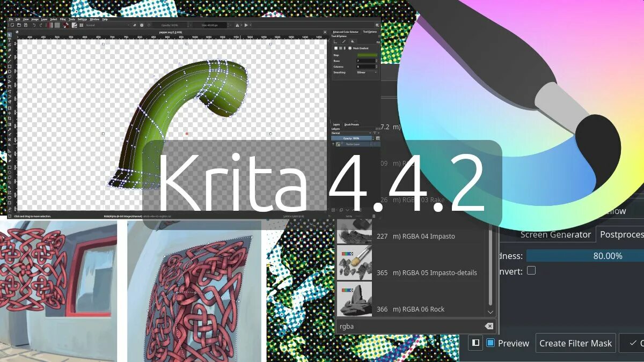Switch to the Layers docker tab
This screenshot has width=644, height=362.
pos(336,124)
